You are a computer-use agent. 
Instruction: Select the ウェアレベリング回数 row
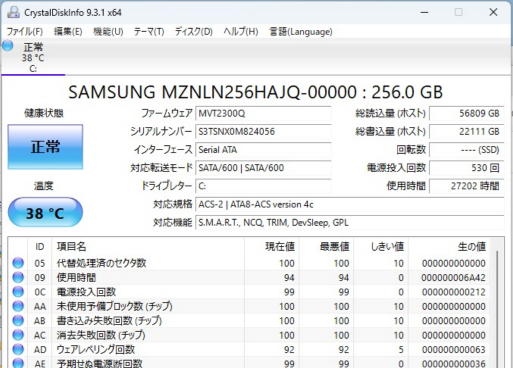(x=250, y=349)
